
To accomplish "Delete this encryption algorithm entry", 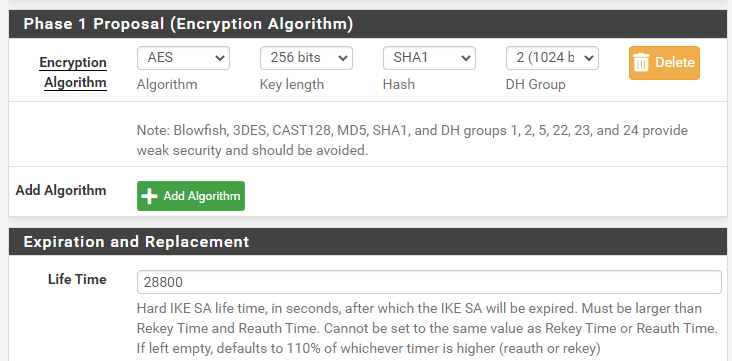I will [x=664, y=63].
